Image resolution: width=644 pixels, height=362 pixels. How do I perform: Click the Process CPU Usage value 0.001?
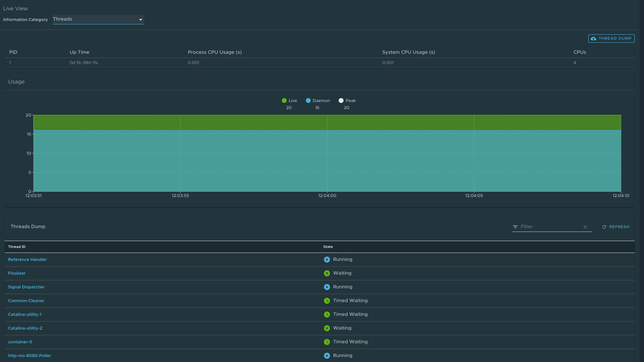tap(194, 62)
